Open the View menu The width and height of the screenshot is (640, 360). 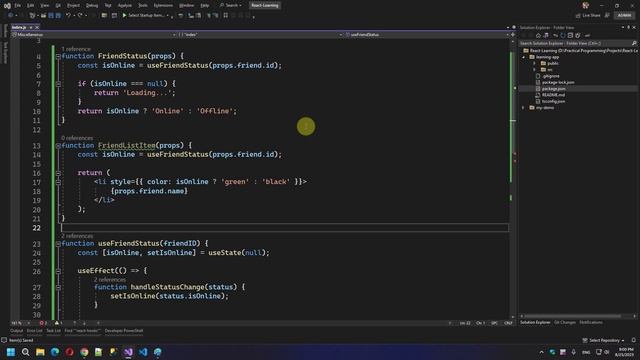(x=44, y=5)
